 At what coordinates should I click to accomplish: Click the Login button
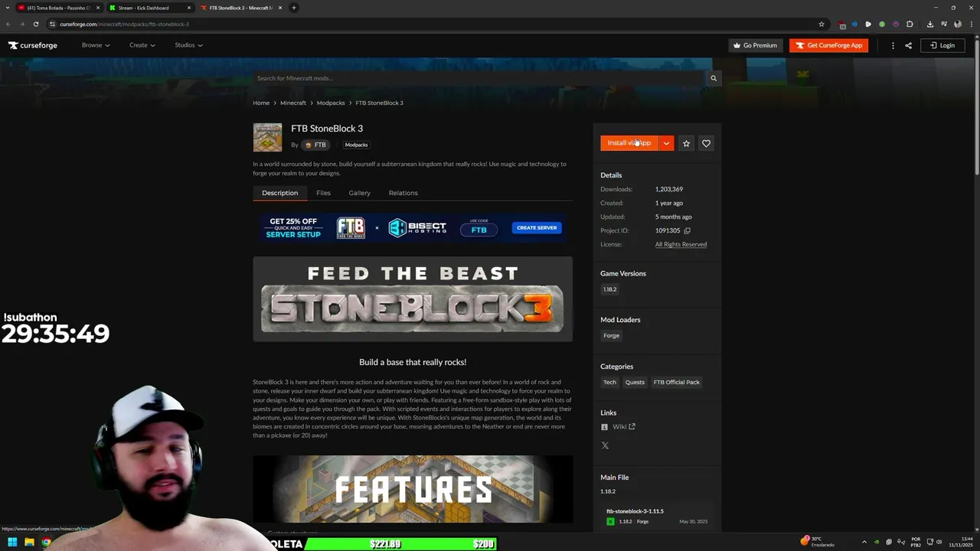[942, 45]
